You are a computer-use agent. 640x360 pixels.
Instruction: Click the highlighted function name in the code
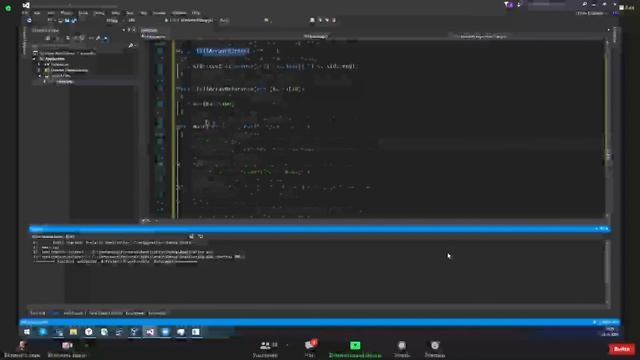point(223,51)
